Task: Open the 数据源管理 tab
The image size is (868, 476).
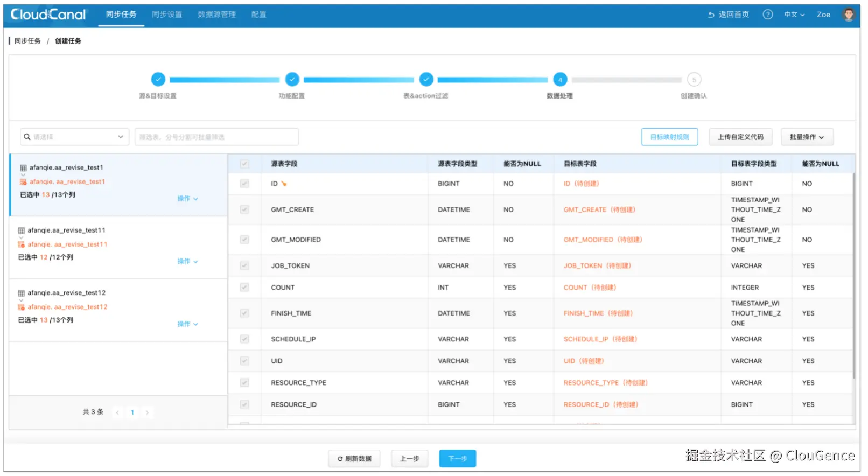Action: coord(216,15)
